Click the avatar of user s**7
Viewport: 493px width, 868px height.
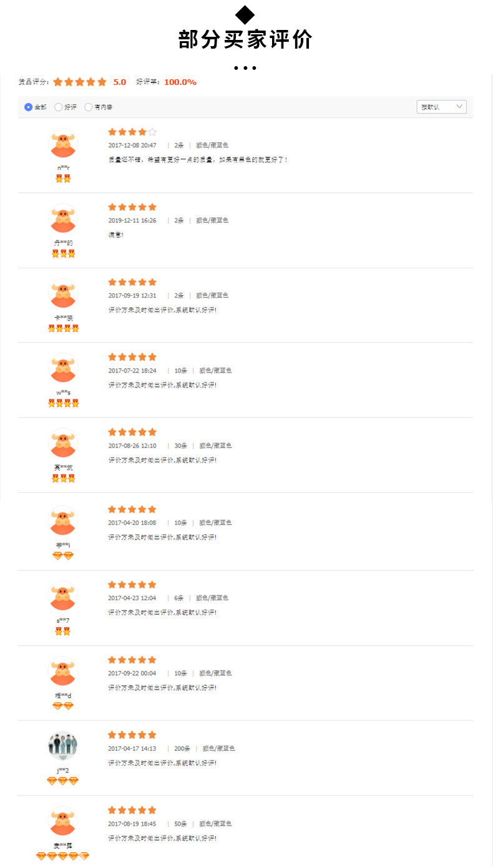62,596
